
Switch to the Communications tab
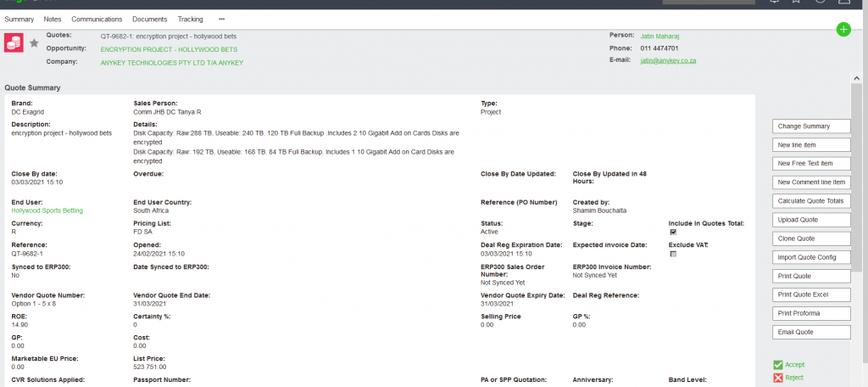[97, 19]
